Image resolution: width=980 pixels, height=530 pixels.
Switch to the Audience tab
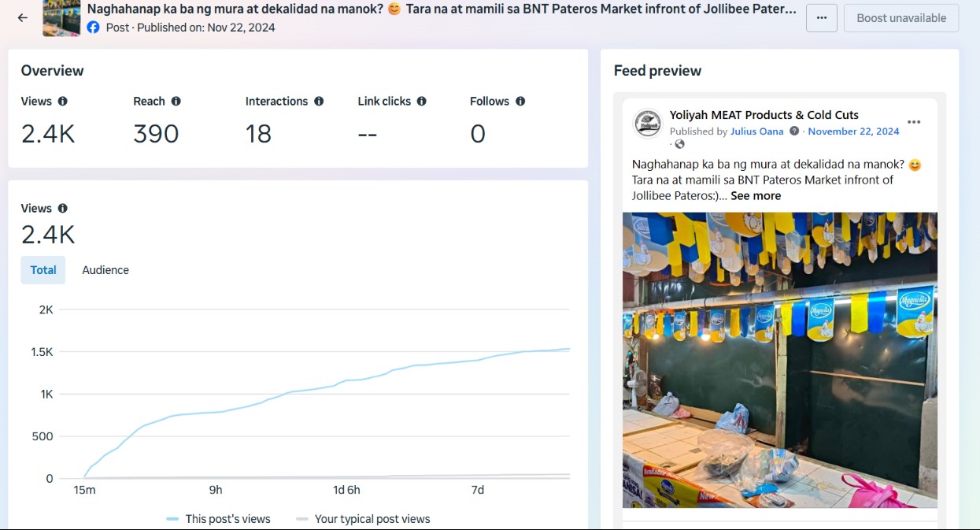[105, 270]
